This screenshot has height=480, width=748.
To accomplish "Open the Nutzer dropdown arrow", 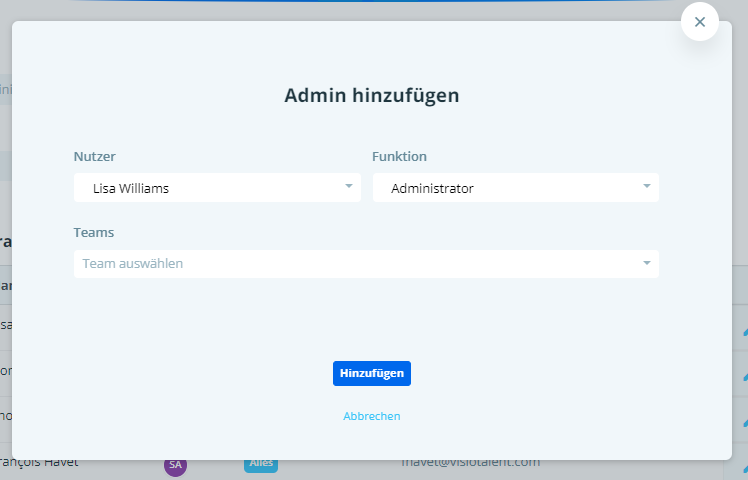I will pos(348,187).
